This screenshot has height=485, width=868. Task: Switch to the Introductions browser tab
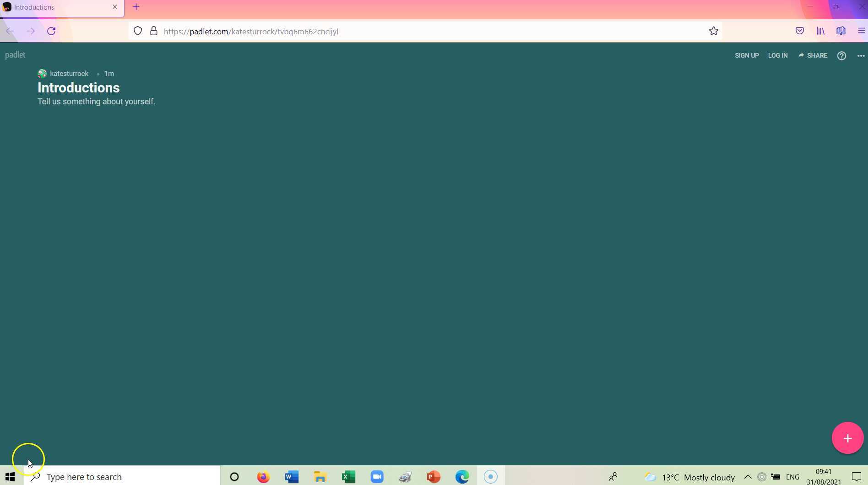55,7
